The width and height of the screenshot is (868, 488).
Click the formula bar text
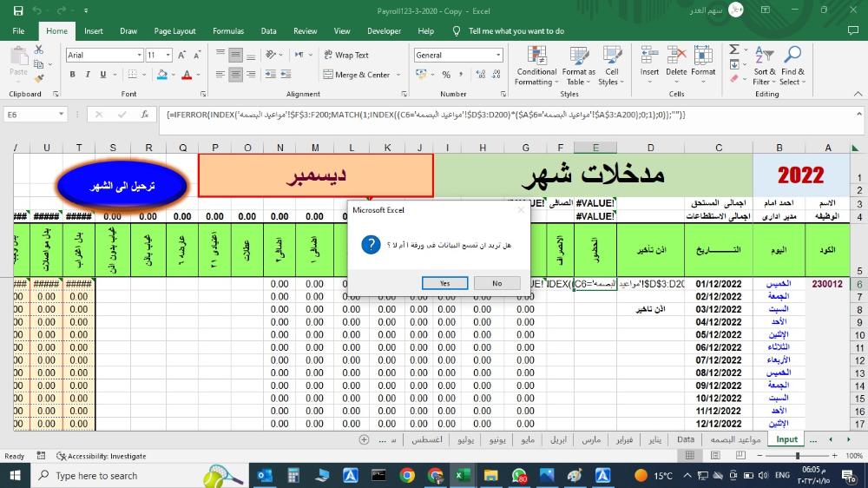click(x=426, y=115)
